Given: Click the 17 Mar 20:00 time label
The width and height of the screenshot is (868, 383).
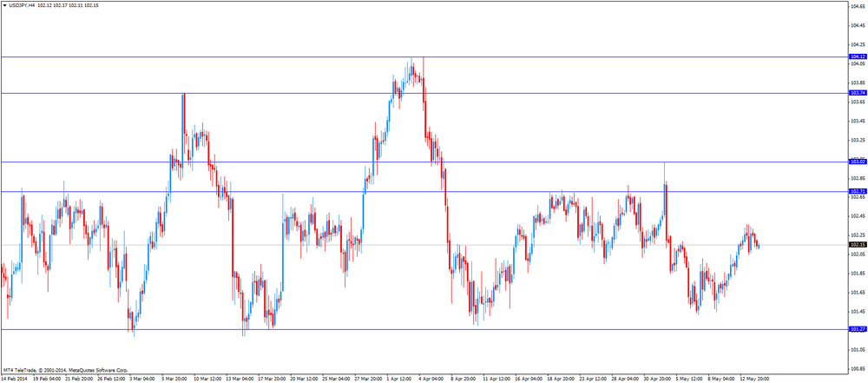Looking at the screenshot, I should point(272,380).
